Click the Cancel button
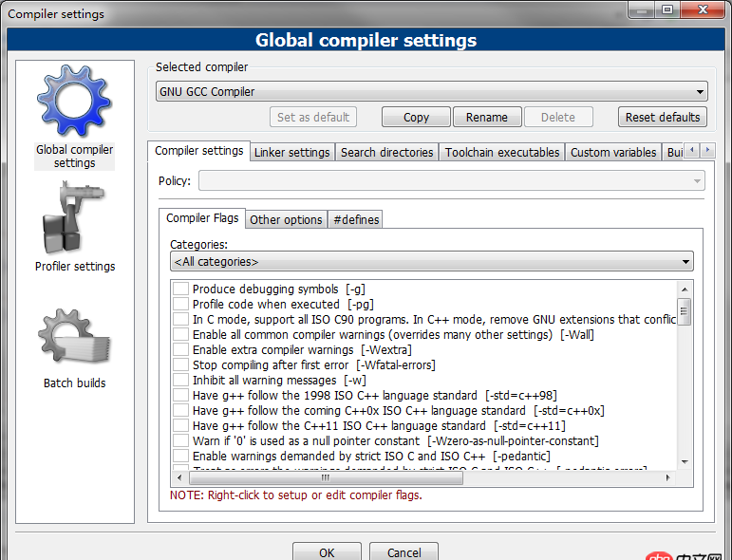732x560 pixels. tap(404, 552)
